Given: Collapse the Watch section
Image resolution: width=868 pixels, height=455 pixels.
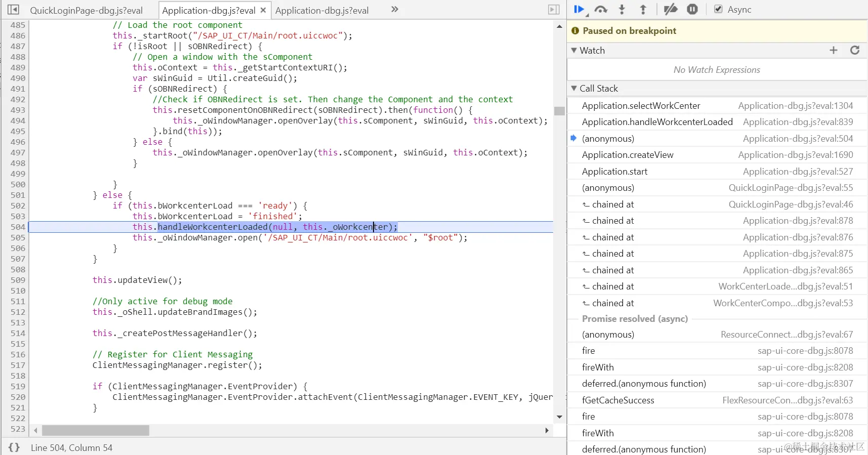Looking at the screenshot, I should click(574, 51).
